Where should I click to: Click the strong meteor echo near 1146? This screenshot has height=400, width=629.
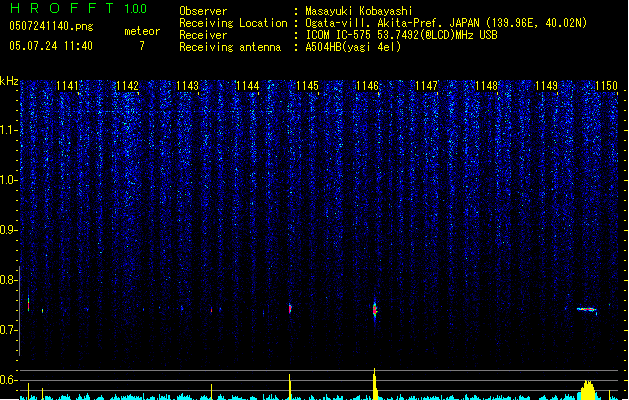375,310
